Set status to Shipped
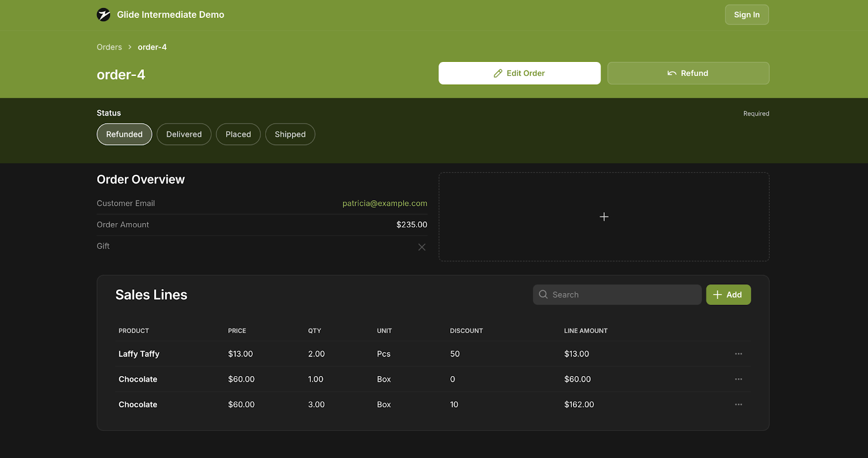 (x=290, y=135)
